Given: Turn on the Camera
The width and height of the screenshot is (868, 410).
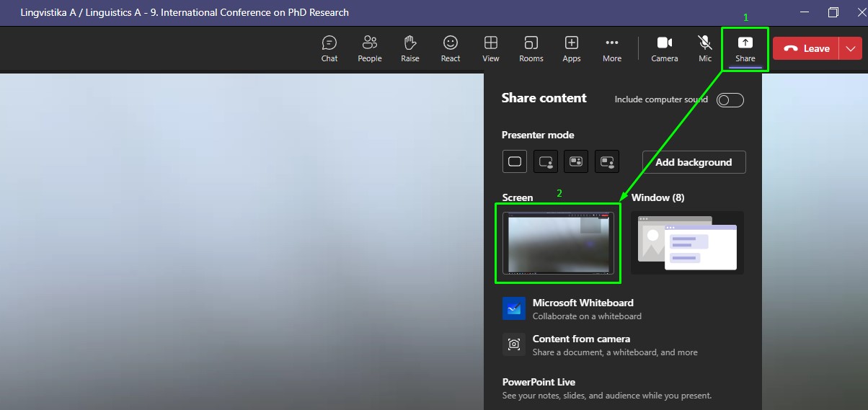Looking at the screenshot, I should tap(665, 48).
